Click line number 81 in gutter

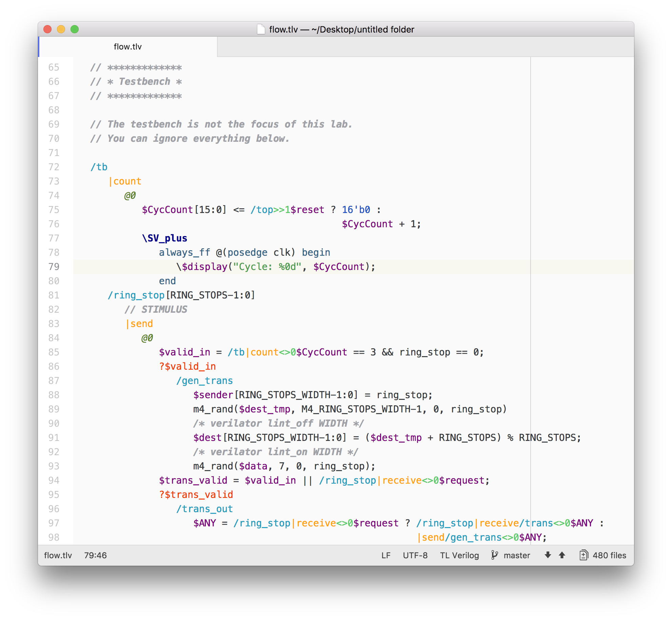coord(54,295)
